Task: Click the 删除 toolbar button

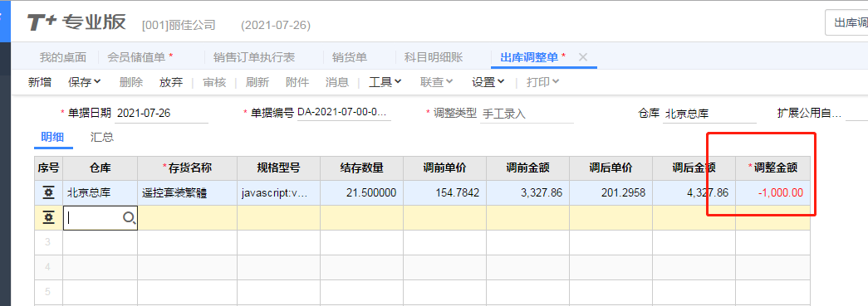Action: tap(131, 82)
